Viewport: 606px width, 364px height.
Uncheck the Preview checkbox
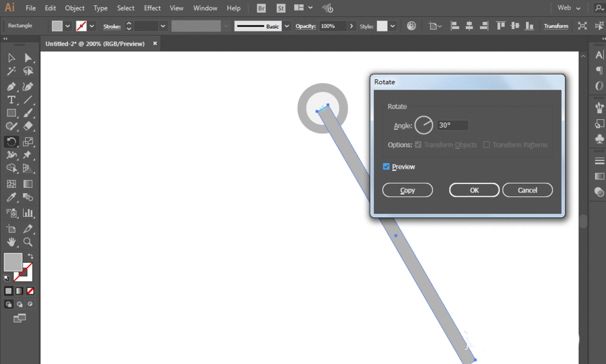pos(387,167)
